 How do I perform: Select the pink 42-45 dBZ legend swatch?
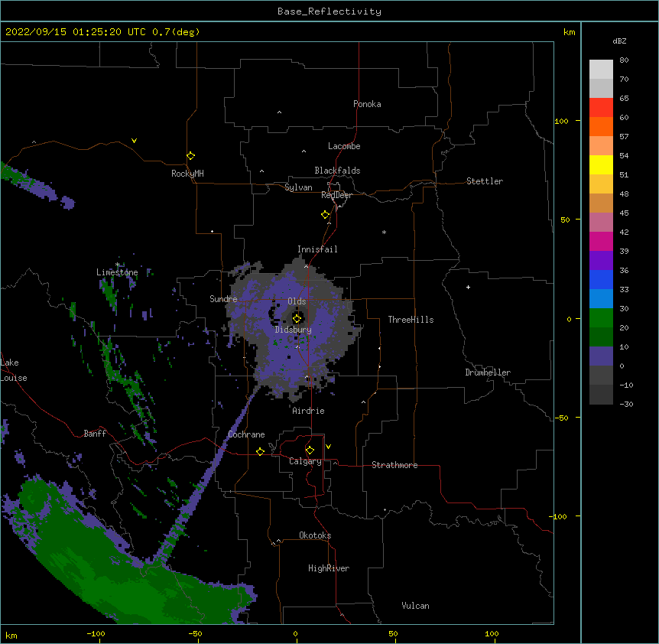tap(601, 223)
